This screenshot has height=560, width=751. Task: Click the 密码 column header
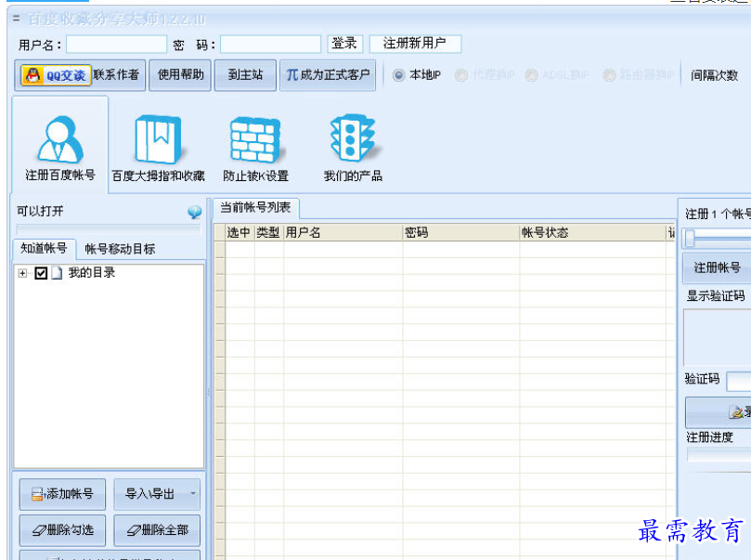tap(460, 233)
